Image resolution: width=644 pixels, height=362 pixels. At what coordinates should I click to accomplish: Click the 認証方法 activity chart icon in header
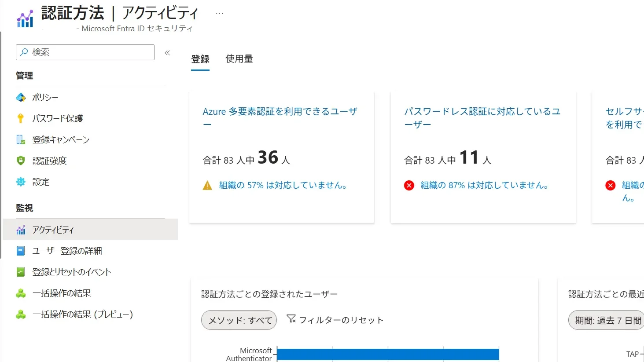tap(25, 18)
